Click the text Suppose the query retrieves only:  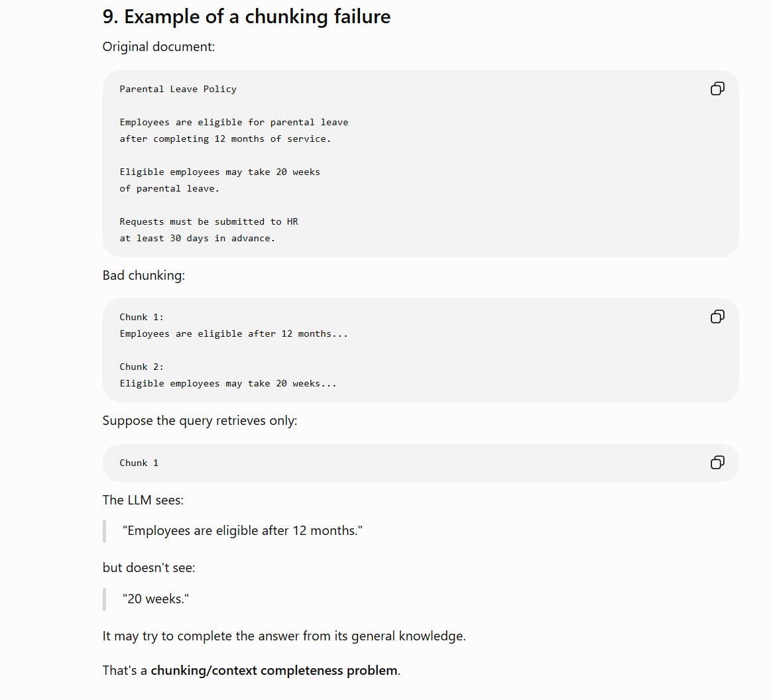click(x=200, y=421)
